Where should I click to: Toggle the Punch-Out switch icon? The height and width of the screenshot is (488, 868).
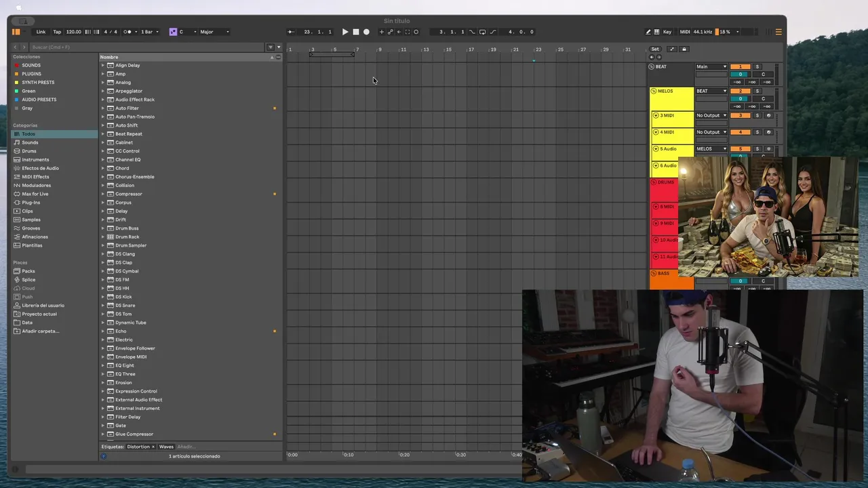coord(493,32)
